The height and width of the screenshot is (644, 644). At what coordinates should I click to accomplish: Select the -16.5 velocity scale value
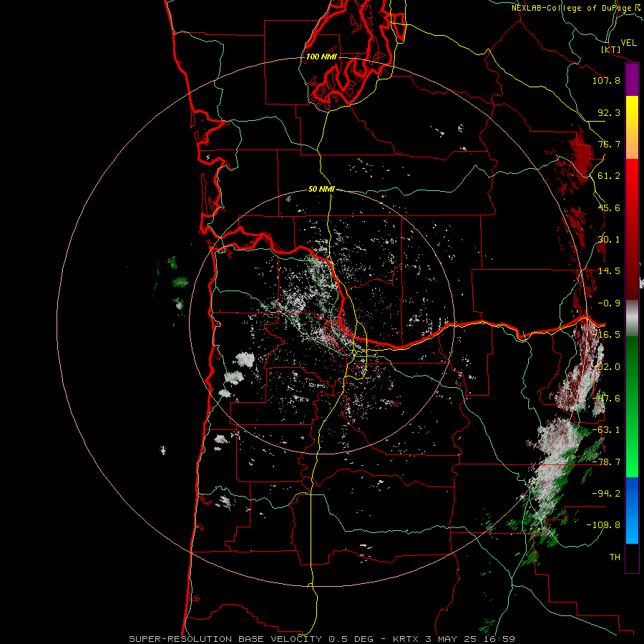pyautogui.click(x=606, y=335)
